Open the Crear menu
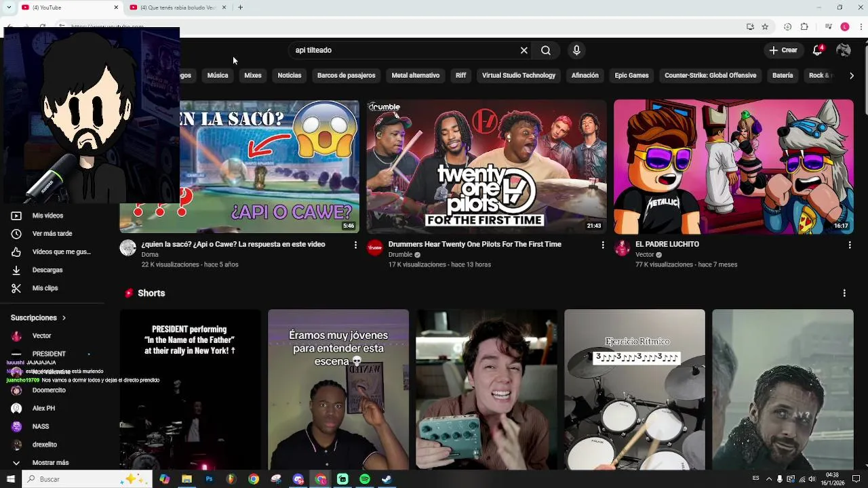Screen dimensions: 868x488 (783, 50)
